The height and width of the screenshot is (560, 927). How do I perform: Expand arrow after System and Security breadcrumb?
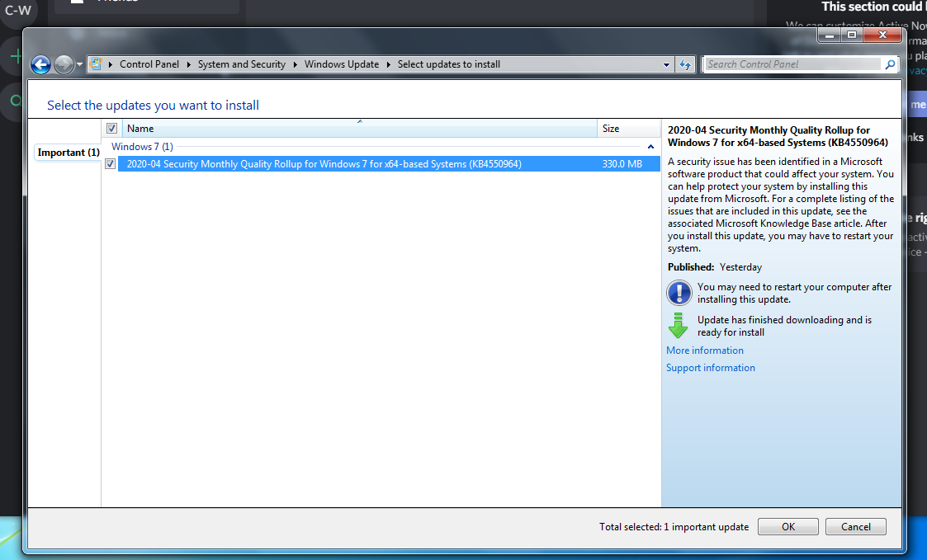(295, 64)
